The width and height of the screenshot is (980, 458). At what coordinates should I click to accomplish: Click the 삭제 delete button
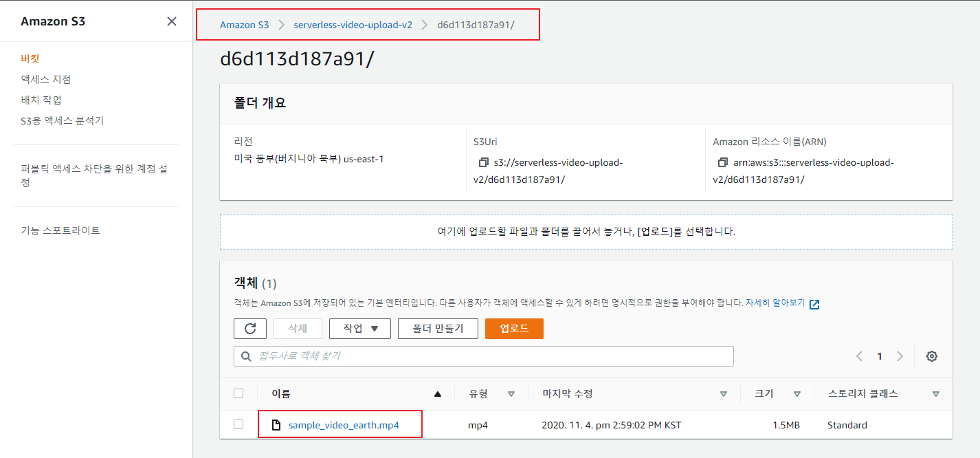coord(298,329)
